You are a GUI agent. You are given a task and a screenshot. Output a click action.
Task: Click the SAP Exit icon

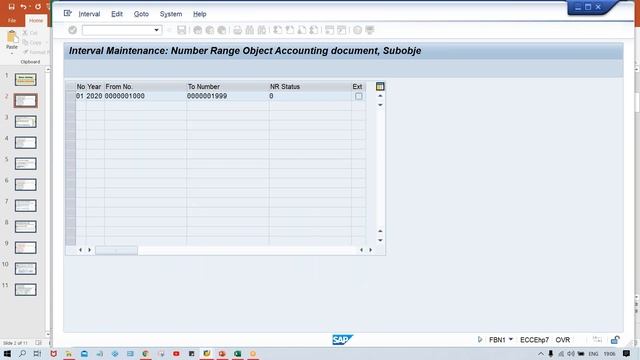pos(210,30)
